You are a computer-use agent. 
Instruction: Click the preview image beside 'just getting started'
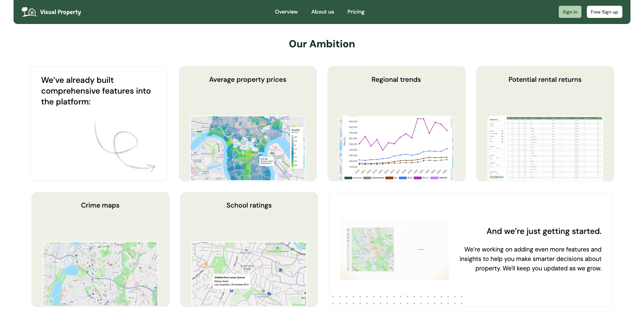click(394, 249)
